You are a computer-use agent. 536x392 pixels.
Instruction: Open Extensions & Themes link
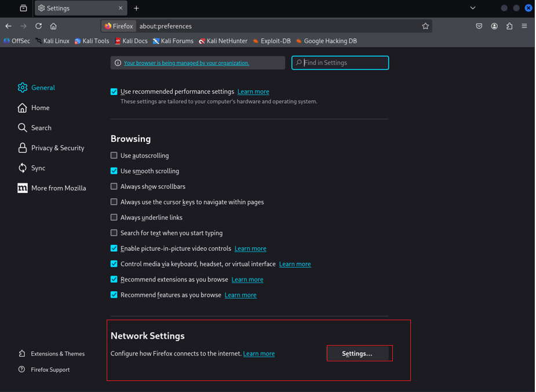(x=52, y=354)
